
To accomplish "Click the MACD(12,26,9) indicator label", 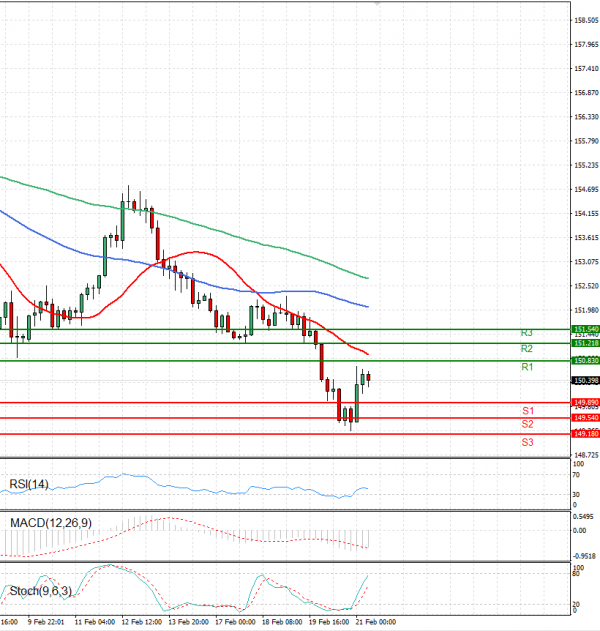I will (x=51, y=523).
